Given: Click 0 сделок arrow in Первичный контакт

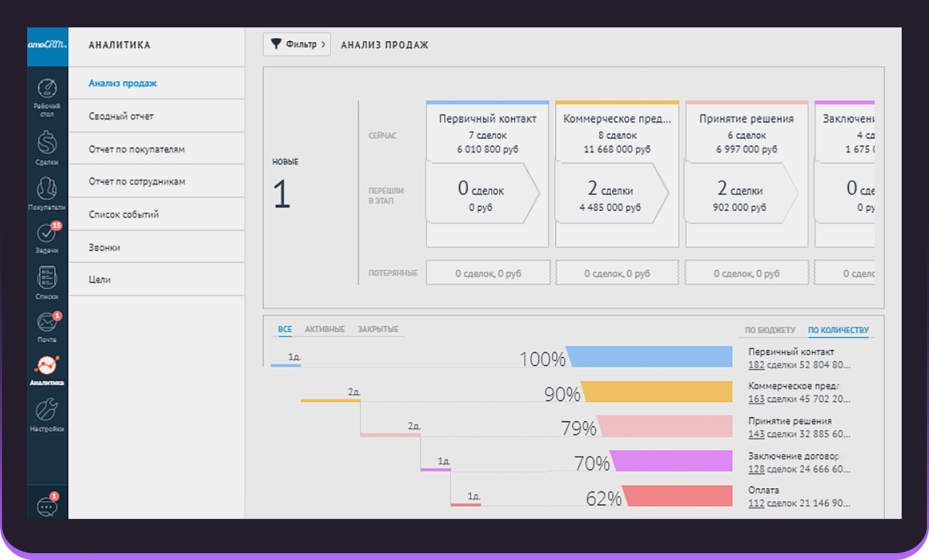Looking at the screenshot, I should coord(482,193).
